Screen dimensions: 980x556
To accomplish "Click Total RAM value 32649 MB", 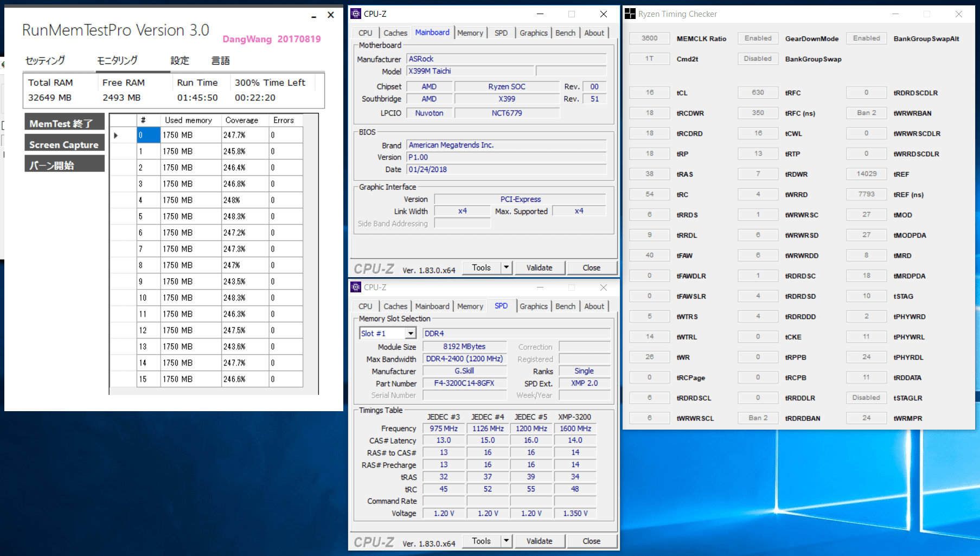I will pyautogui.click(x=50, y=98).
